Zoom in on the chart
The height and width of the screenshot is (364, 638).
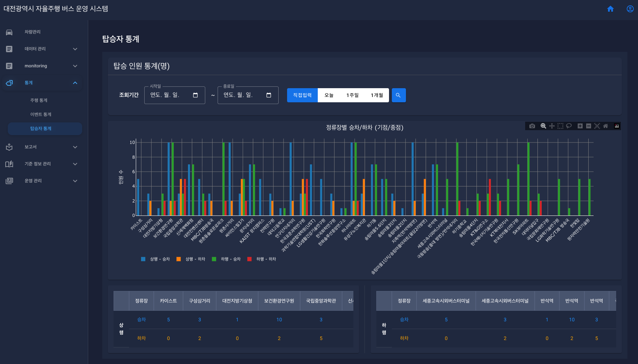click(x=580, y=126)
